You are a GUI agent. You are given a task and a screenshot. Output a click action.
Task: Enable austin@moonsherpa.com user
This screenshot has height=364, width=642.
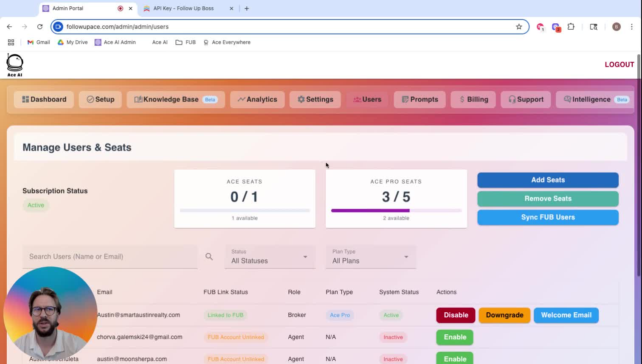[455, 359]
